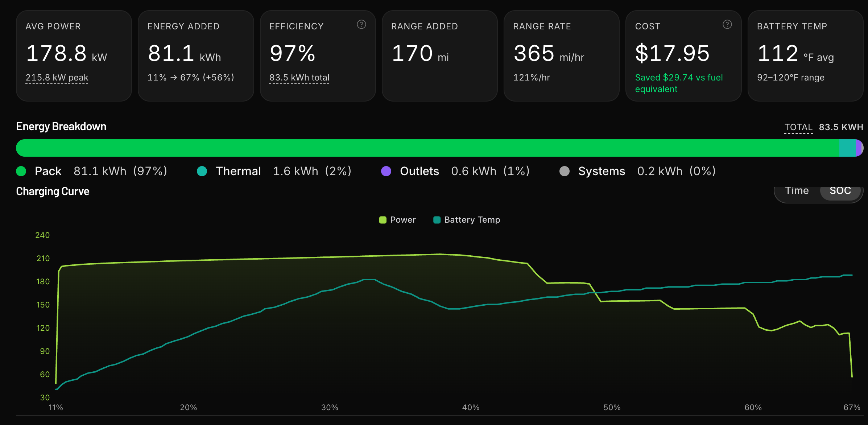Click the '67%' x-axis end label
This screenshot has height=425, width=868.
point(852,408)
